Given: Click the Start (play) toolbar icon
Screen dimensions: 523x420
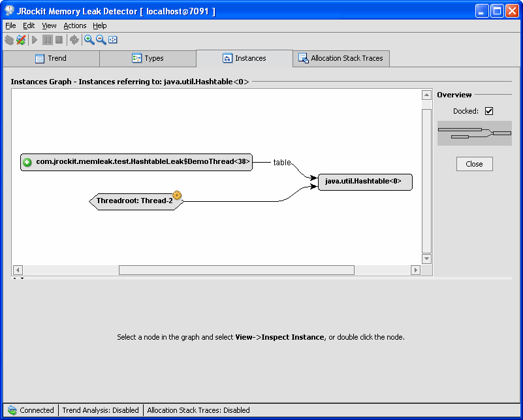Looking at the screenshot, I should tap(35, 40).
